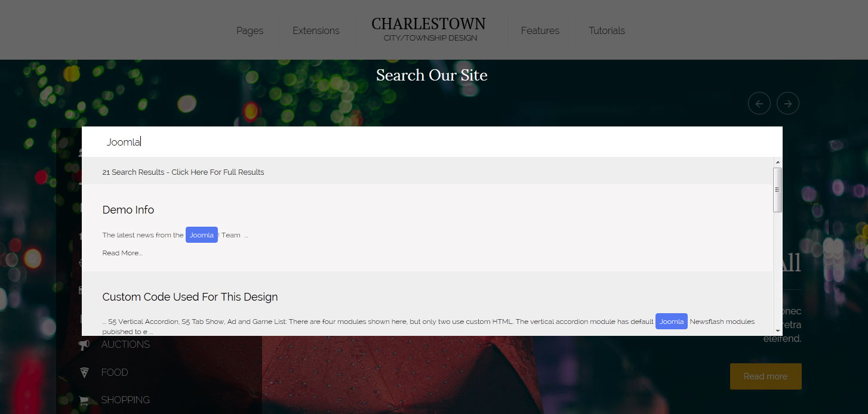Click the Charlestown site logo
The height and width of the screenshot is (414, 868).
429,29
